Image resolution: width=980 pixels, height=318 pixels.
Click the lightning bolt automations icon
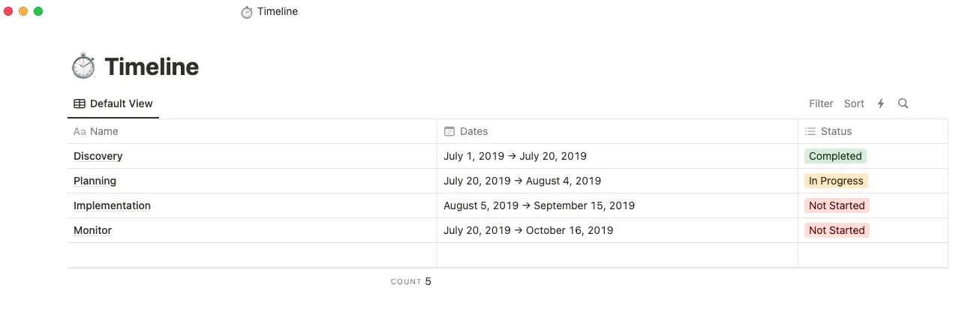(881, 103)
